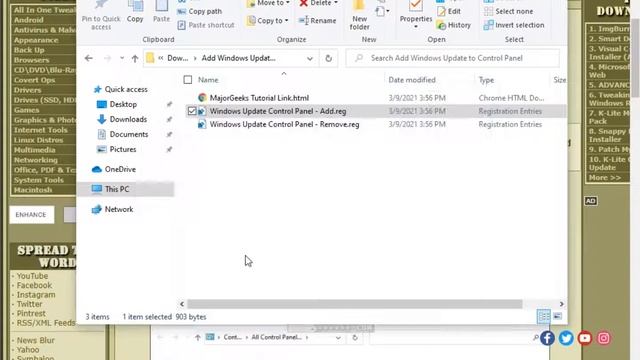The width and height of the screenshot is (640, 360).
Task: Click the Rename ribbon button
Action: [318, 20]
